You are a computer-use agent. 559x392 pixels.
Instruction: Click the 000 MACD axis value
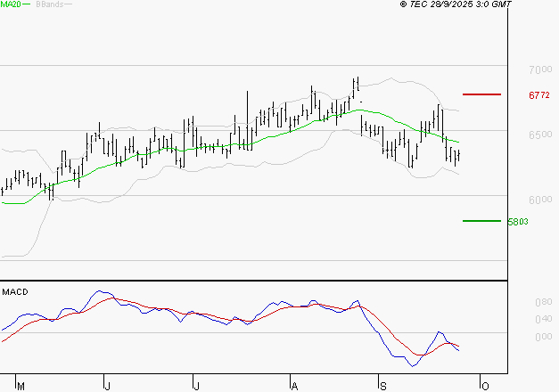(518, 336)
